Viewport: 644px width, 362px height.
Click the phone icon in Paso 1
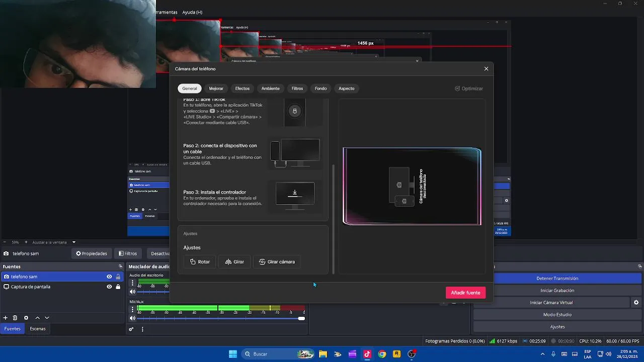295,111
